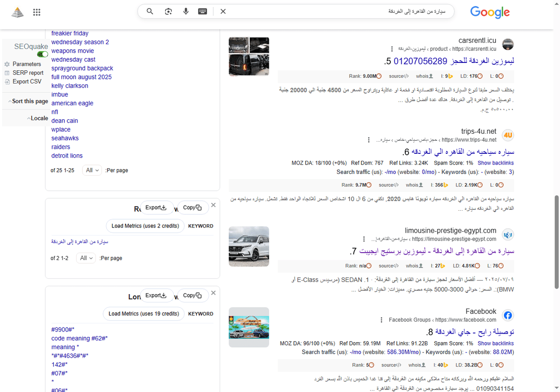Open the on-screen keyboard icon in search bar
The image size is (560, 392).
(202, 11)
